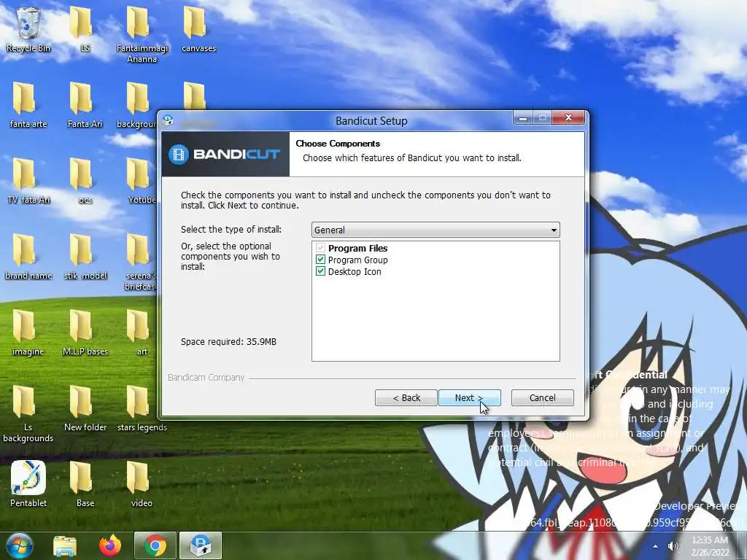Cancel the Bandicut installation
This screenshot has height=560, width=747.
tap(542, 397)
